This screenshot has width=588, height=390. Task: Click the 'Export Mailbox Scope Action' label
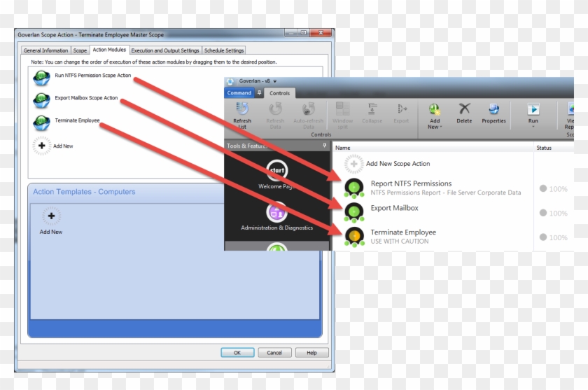pos(86,98)
